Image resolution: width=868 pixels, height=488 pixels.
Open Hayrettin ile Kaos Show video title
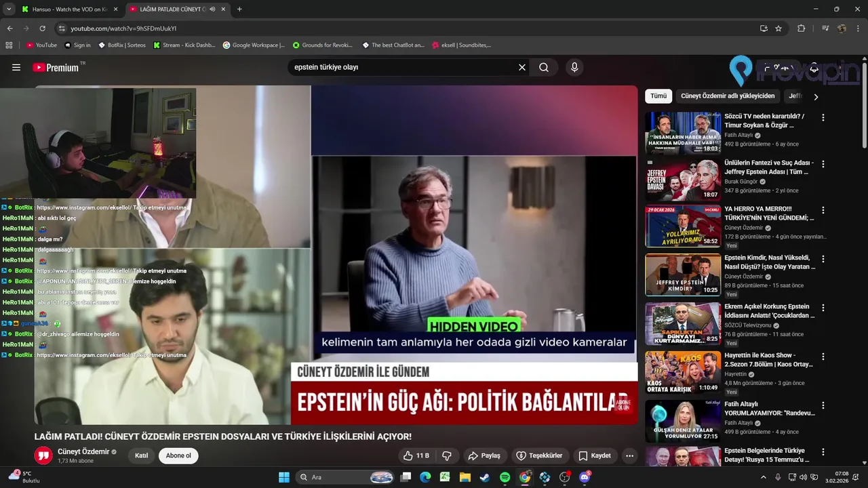tap(768, 360)
